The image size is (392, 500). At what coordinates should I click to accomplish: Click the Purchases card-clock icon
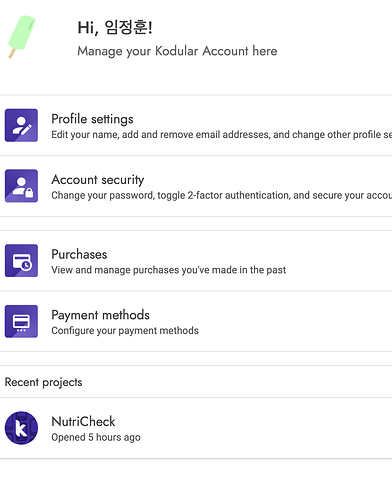point(21,261)
